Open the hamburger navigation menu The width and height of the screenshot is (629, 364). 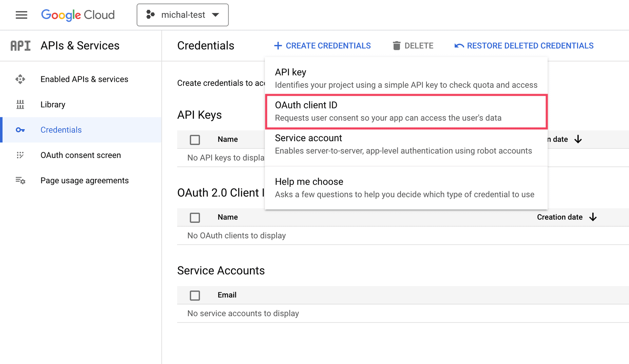point(21,15)
